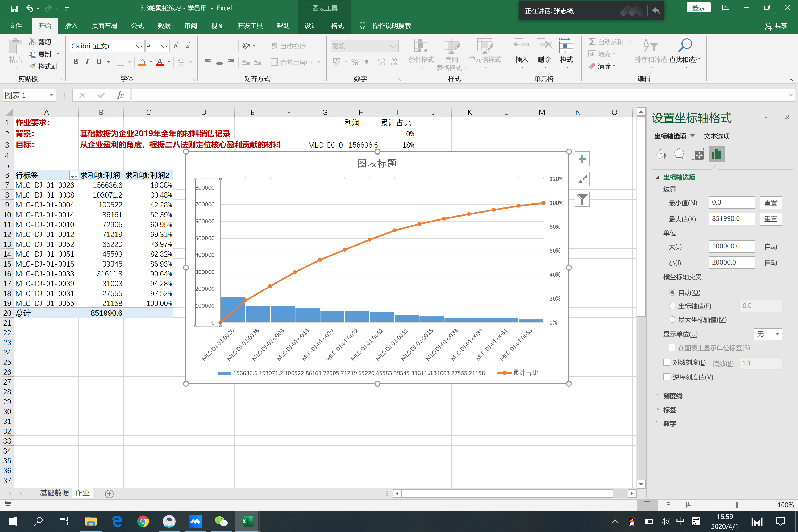Click the zoom slider handle
This screenshot has width=798, height=532.
(x=737, y=505)
